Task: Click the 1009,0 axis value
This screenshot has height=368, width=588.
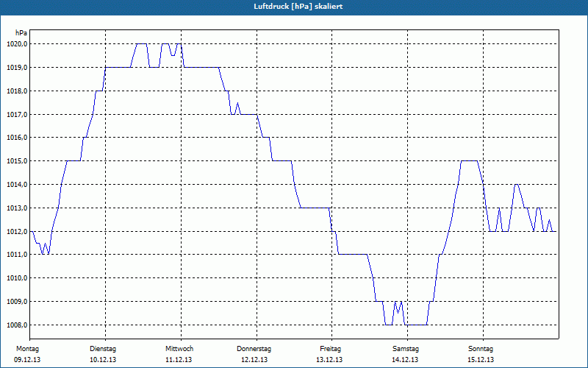Action: pos(17,302)
